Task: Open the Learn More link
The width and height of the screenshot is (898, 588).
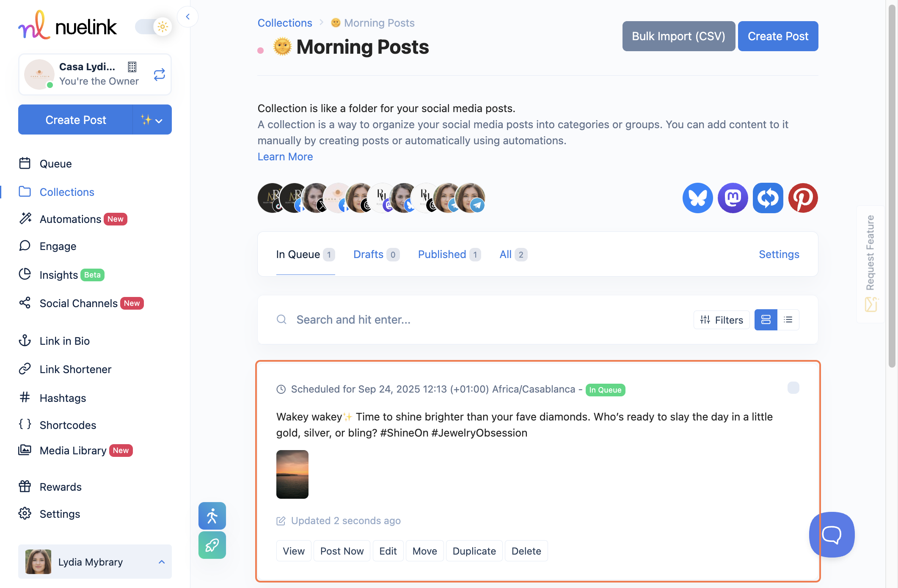Action: click(285, 157)
